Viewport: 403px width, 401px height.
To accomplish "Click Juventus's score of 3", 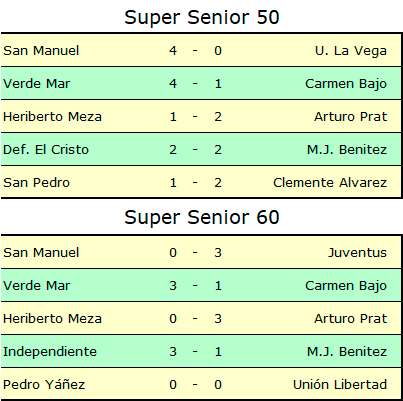I will coord(218,252).
